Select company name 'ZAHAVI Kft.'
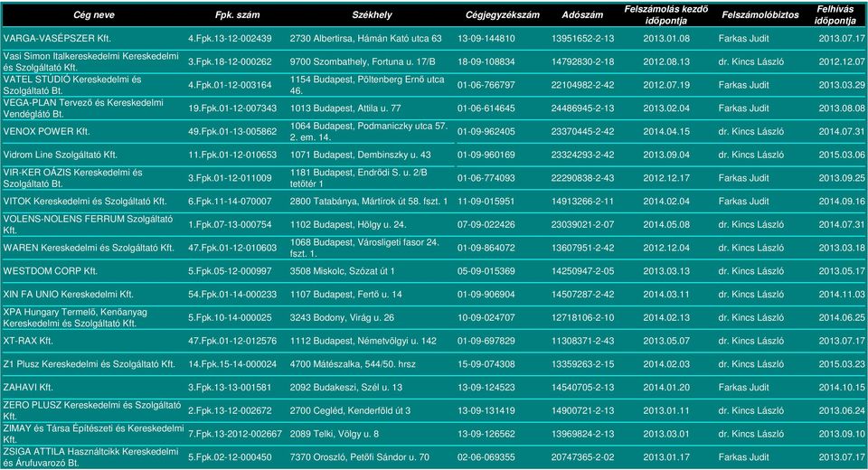868x470 pixels. (x=28, y=388)
